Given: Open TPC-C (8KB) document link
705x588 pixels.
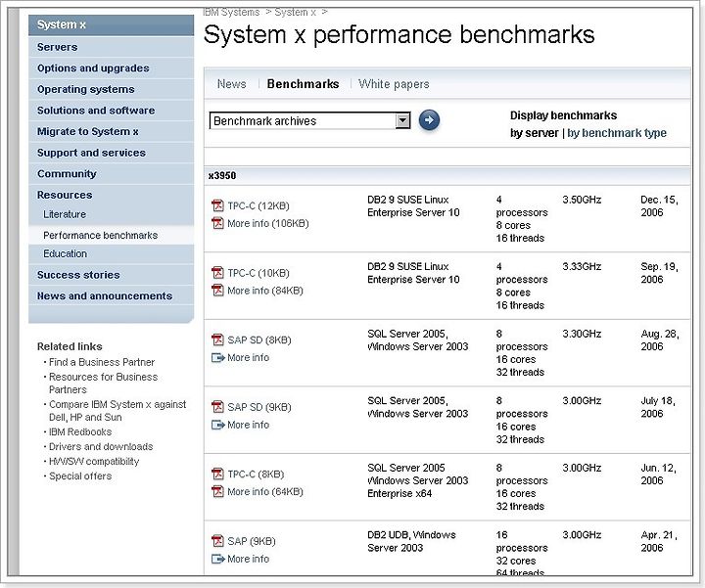Looking at the screenshot, I should [x=256, y=475].
